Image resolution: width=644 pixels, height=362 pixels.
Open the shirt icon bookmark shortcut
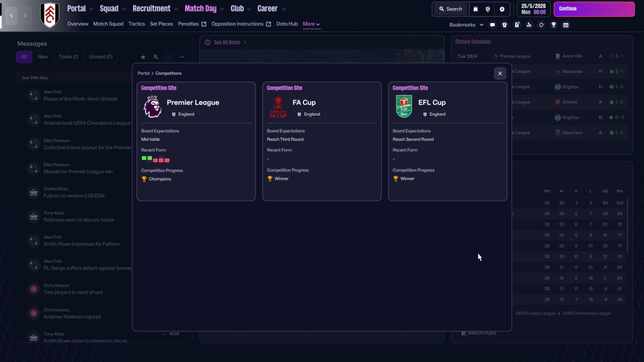[x=505, y=25]
